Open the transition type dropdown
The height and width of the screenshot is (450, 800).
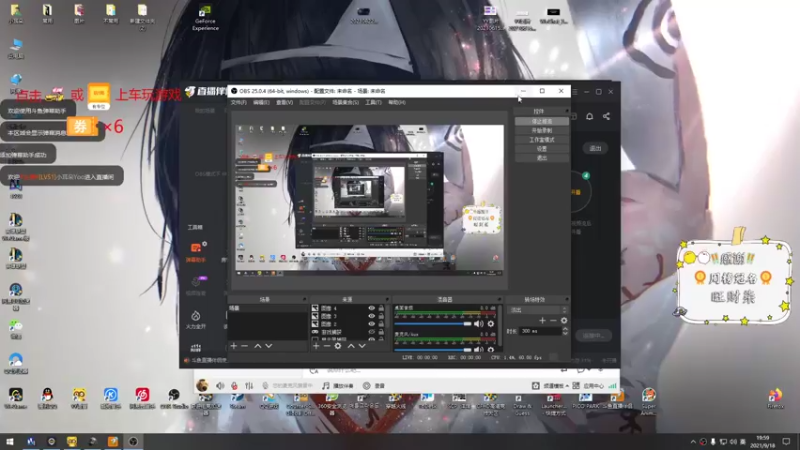(537, 310)
